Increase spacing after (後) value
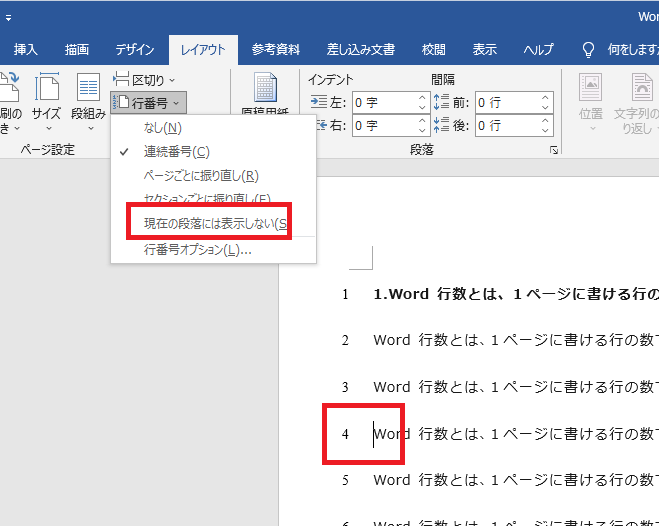659x526 pixels. pos(545,121)
